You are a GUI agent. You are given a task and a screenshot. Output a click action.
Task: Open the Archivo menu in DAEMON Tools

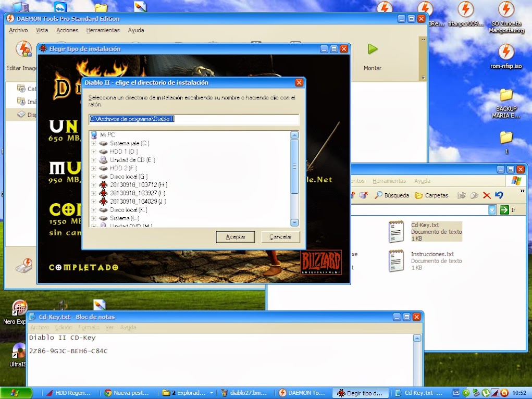[x=18, y=30]
